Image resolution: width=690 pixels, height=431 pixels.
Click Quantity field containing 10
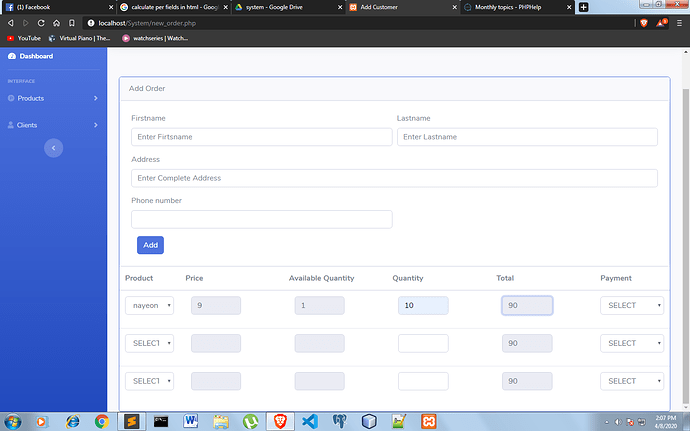point(423,306)
